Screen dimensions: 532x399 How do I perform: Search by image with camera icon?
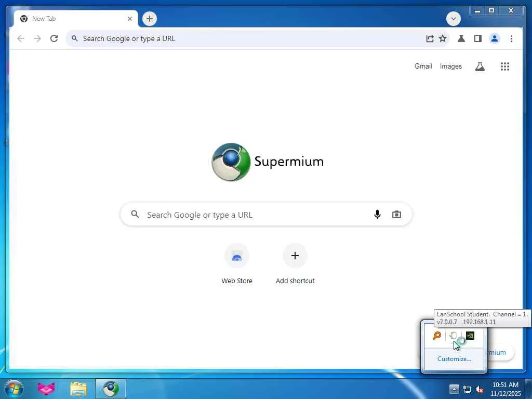pos(396,215)
